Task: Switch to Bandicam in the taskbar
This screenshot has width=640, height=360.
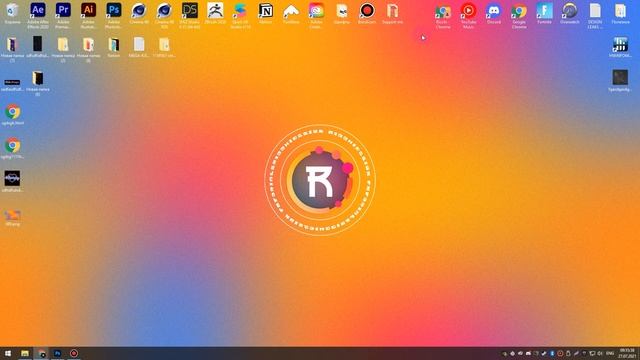Action: point(74,353)
